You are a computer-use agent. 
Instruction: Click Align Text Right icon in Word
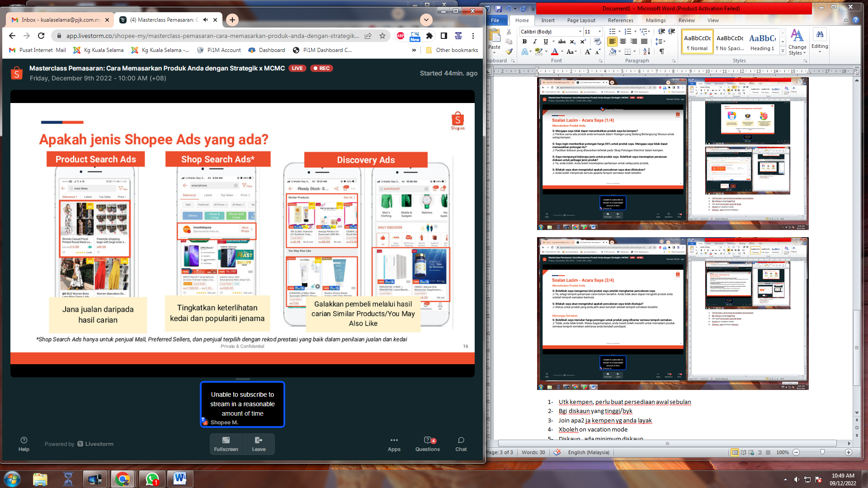633,42
